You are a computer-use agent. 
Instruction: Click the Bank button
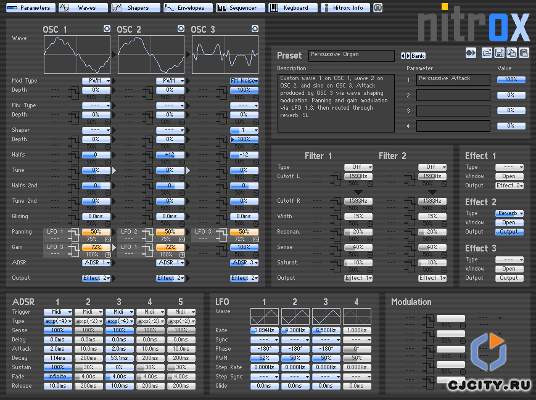(x=418, y=55)
